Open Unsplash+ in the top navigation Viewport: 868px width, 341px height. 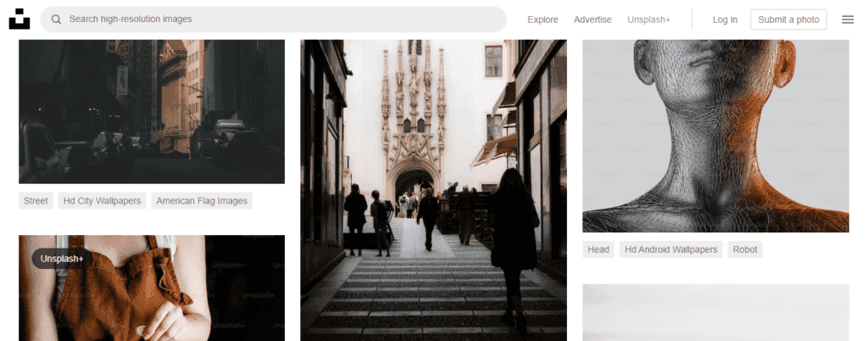[x=648, y=20]
